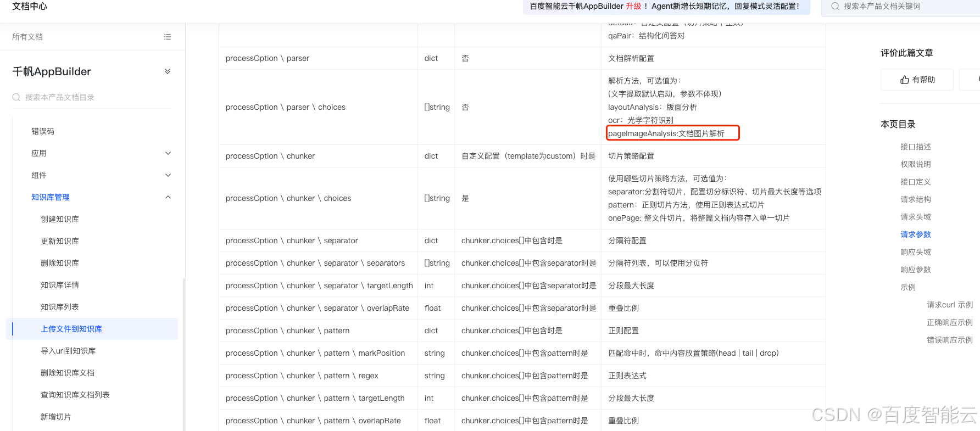Jump to 请求参数 in page contents
Screen dimensions: 980x431
916,234
